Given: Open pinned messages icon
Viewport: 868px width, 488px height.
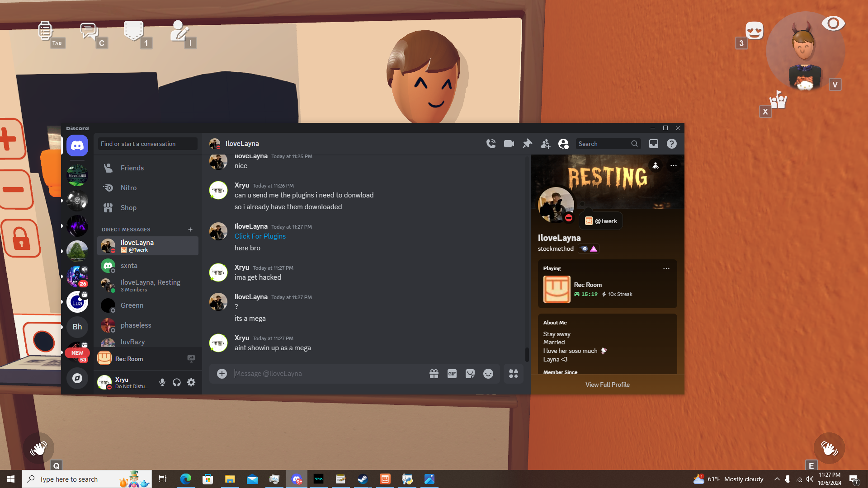Looking at the screenshot, I should [x=527, y=144].
